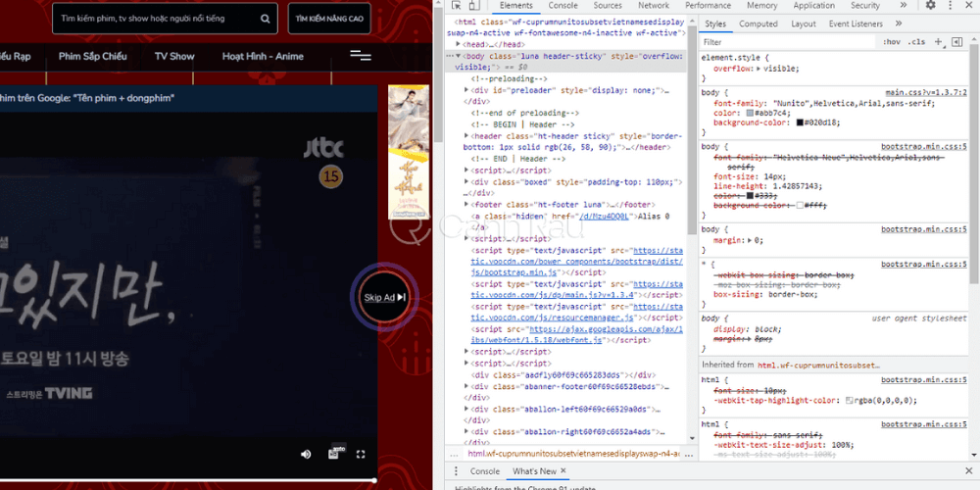Focus the Styles Filter input

point(788,42)
